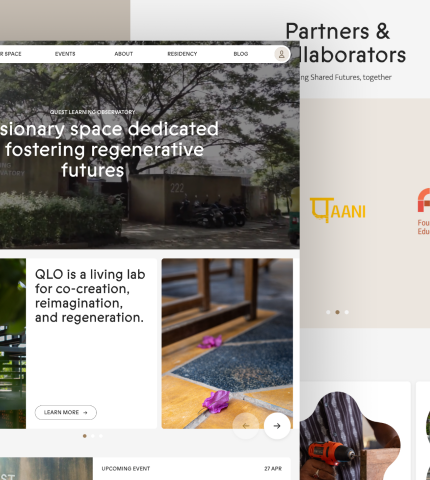Screen dimensions: 430x480
Task: Click the drill craftsman image card
Action: (x=355, y=431)
